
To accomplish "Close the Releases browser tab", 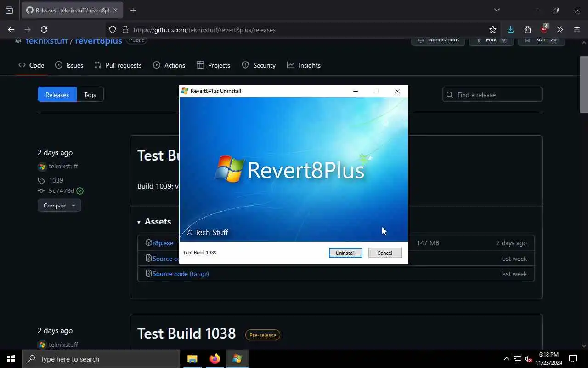I will tap(115, 10).
